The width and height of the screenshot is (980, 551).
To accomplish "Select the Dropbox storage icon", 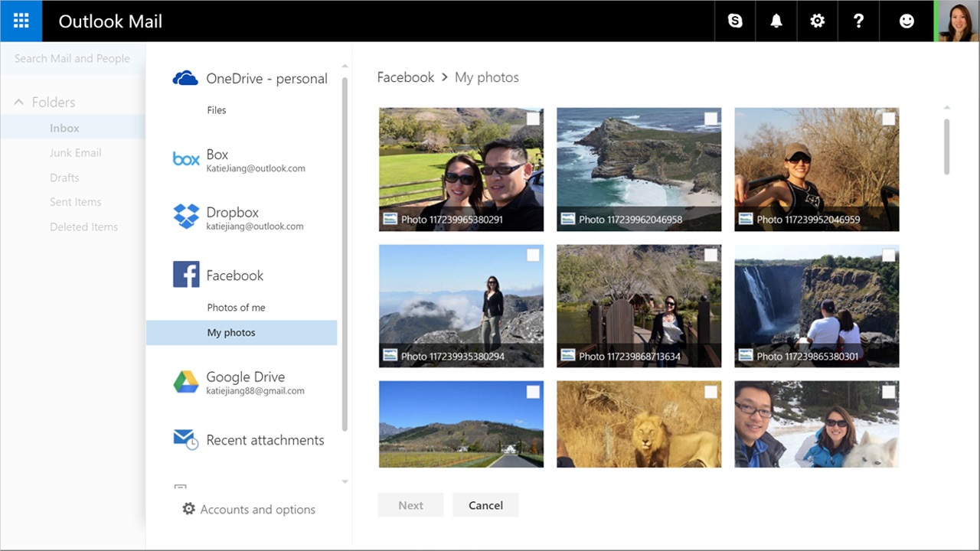I will pos(186,217).
